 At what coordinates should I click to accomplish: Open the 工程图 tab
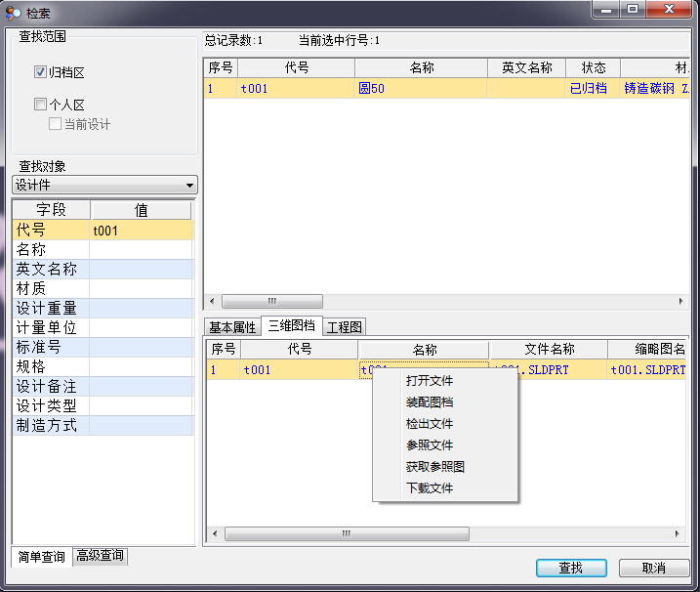coord(345,327)
